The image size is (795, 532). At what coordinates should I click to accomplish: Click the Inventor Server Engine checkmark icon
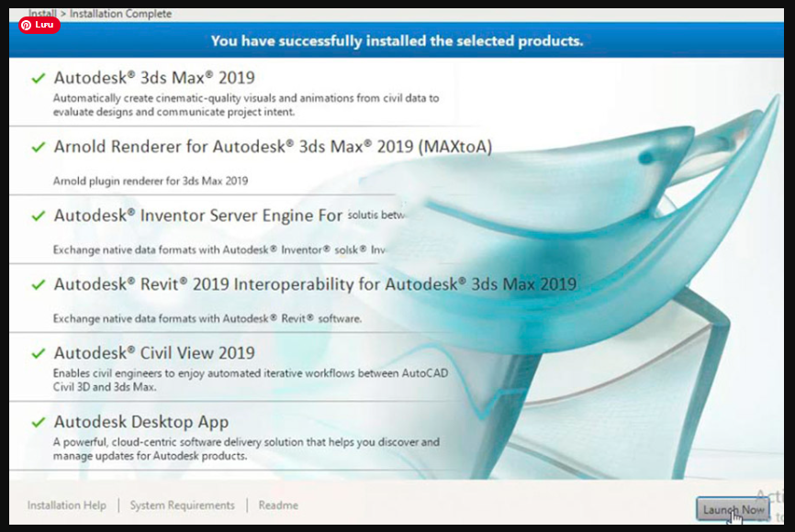tap(38, 216)
